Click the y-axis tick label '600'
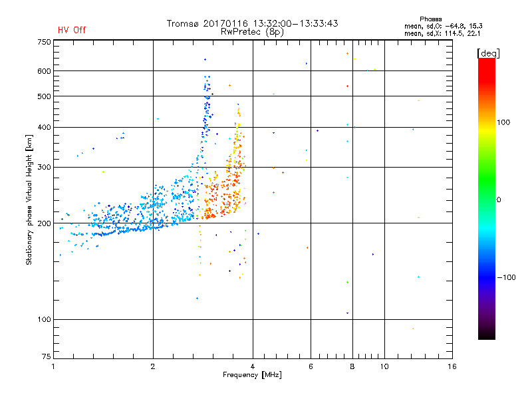 (x=44, y=71)
